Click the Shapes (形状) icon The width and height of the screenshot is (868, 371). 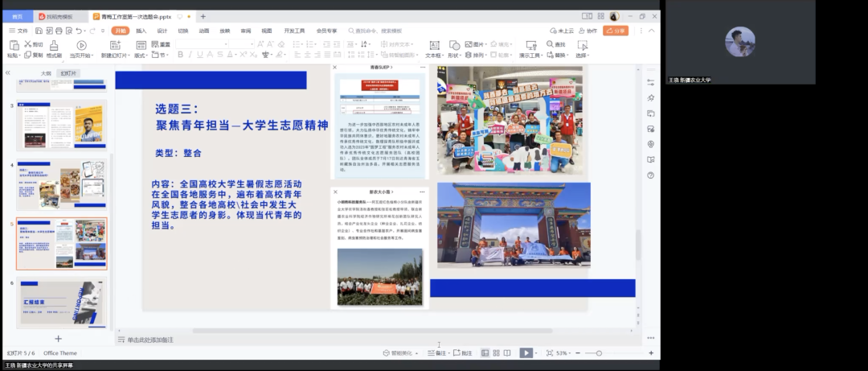454,45
